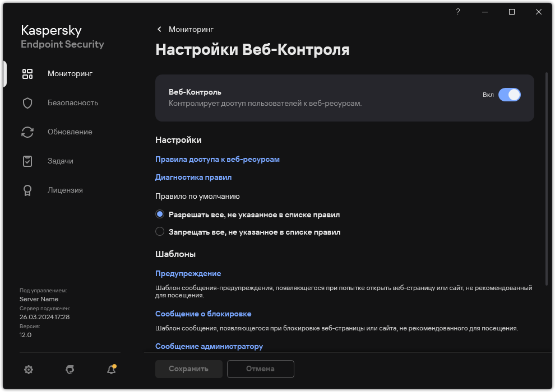
Task: Disable the Веб-Контроль toggle
Action: tap(510, 95)
